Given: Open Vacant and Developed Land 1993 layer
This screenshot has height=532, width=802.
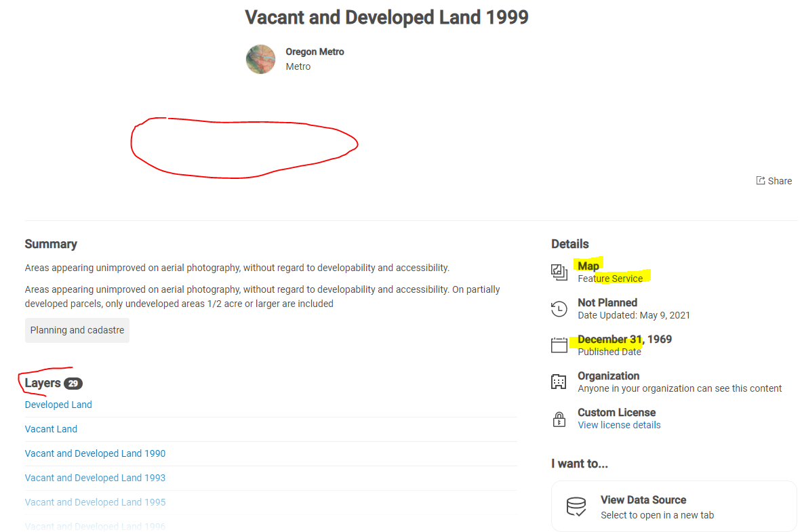Looking at the screenshot, I should pyautogui.click(x=95, y=478).
